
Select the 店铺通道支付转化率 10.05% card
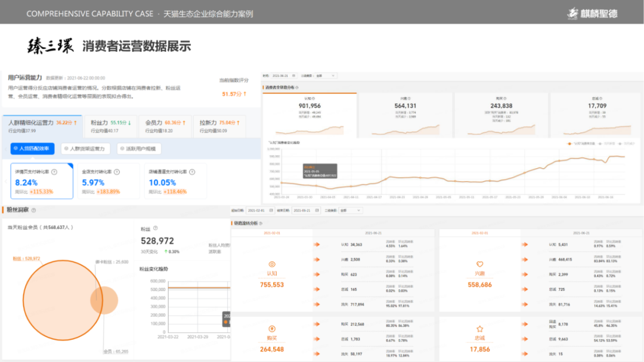[x=175, y=181]
